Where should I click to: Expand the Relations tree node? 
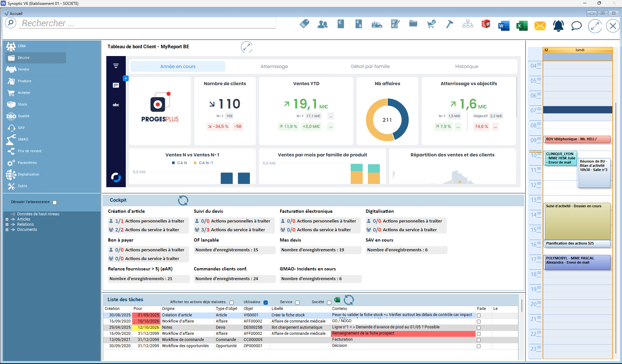coord(7,225)
